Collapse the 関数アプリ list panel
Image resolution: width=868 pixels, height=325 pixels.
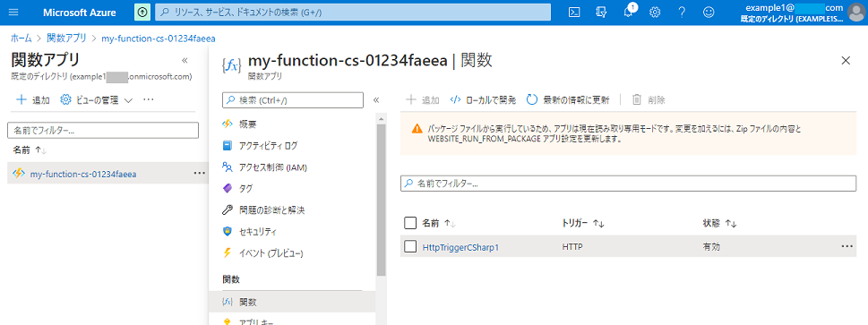coord(185,60)
